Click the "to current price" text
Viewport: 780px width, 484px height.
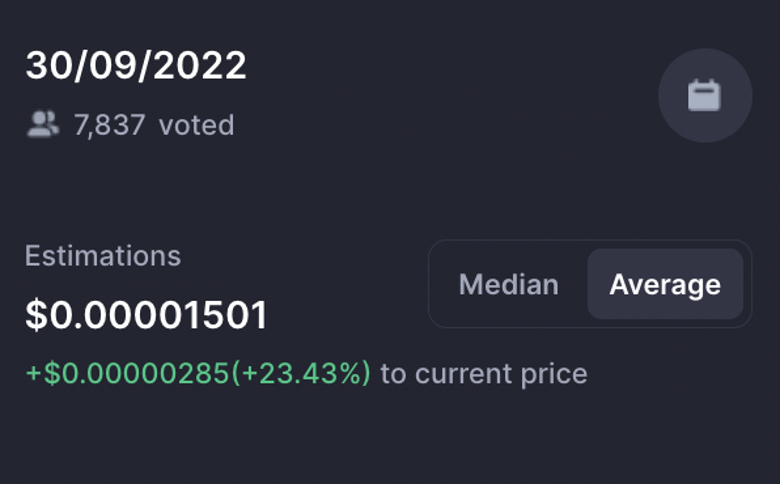(x=484, y=374)
